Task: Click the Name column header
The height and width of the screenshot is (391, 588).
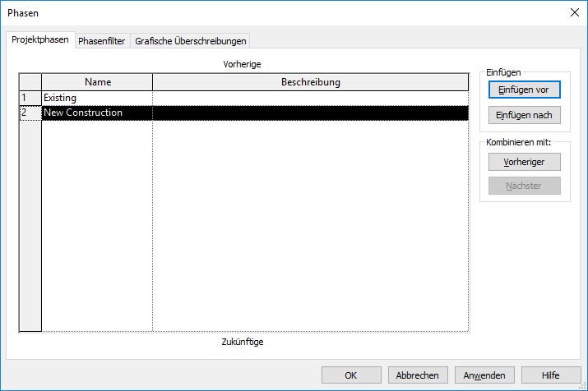Action: (x=97, y=82)
